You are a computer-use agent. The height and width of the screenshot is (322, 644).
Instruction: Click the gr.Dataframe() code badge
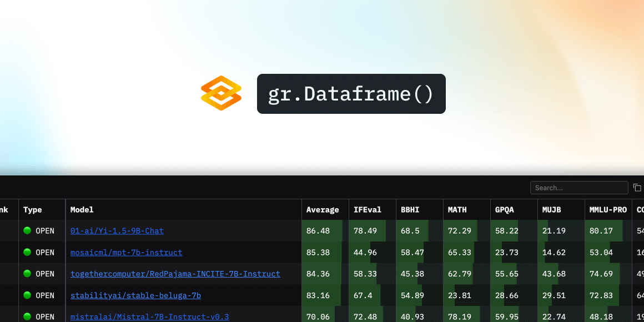click(351, 93)
